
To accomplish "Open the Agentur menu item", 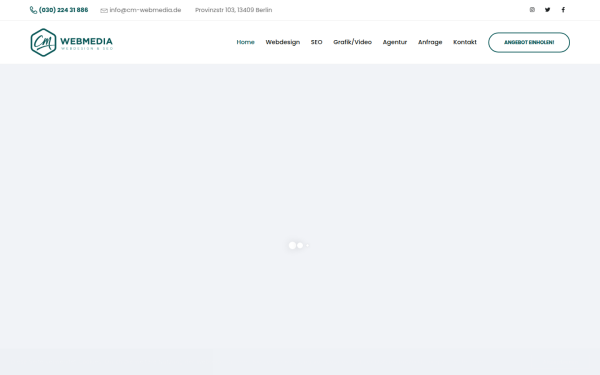I will pos(395,42).
